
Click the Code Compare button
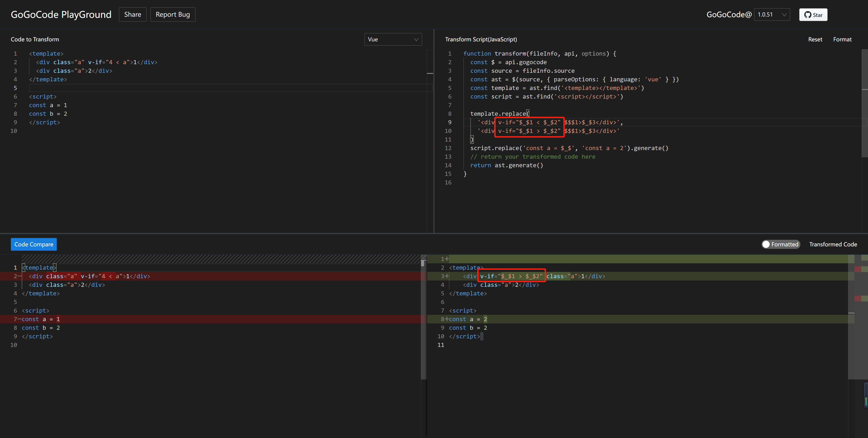point(33,244)
